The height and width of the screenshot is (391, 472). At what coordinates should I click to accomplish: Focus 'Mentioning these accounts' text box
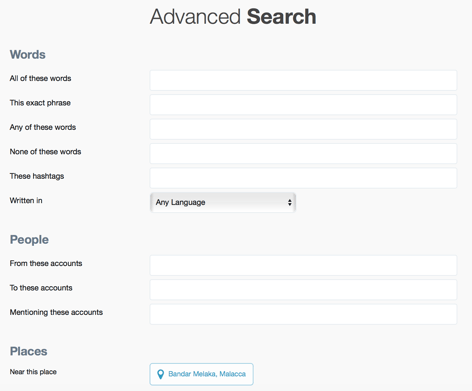click(x=303, y=314)
